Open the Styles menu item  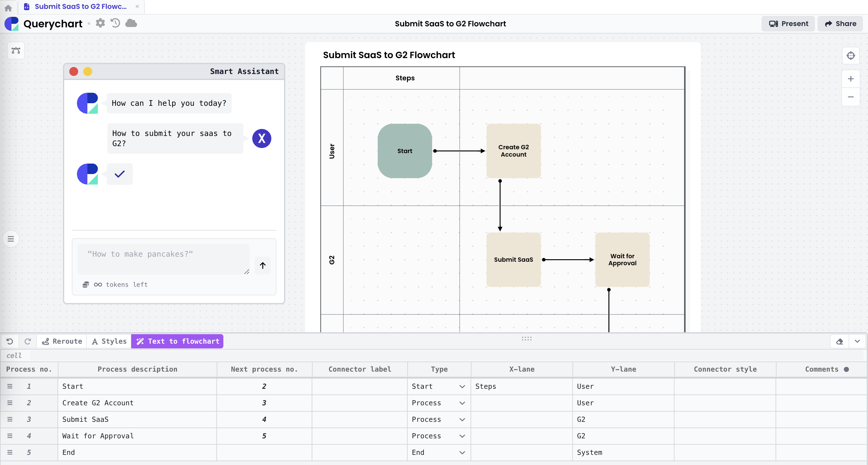pyautogui.click(x=109, y=341)
